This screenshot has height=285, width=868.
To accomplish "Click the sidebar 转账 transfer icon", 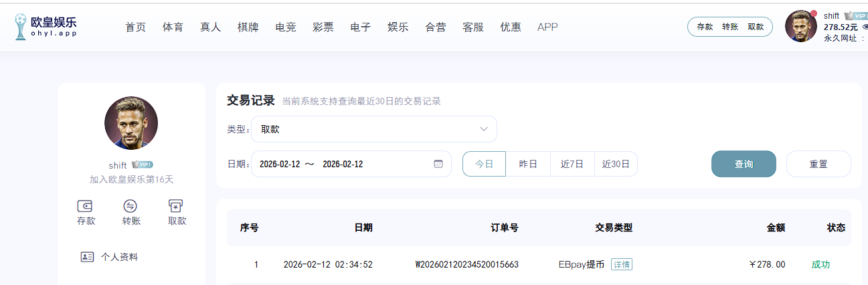I will [131, 206].
